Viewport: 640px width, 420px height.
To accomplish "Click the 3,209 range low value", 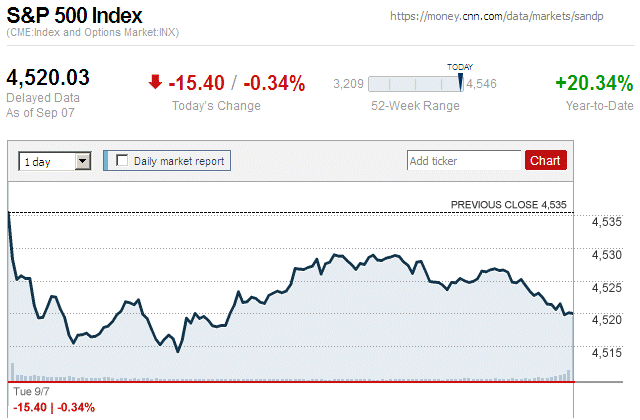I will [346, 84].
